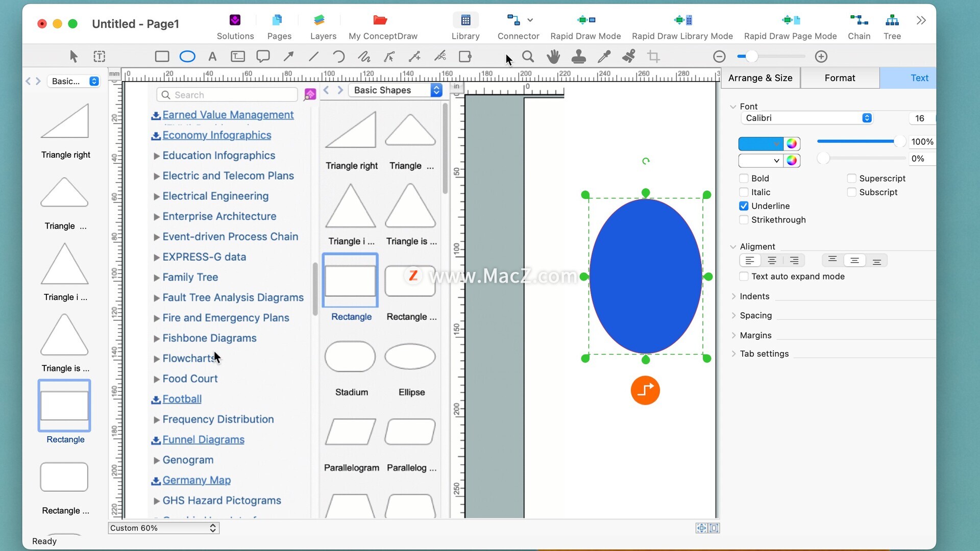Viewport: 980px width, 551px height.
Task: Switch to the Text tab
Action: tap(908, 78)
